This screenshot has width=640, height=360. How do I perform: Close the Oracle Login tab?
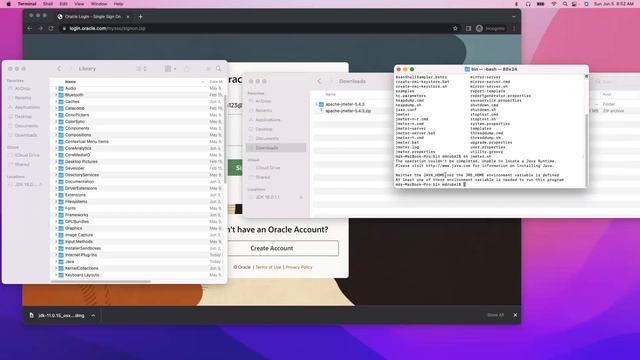(x=128, y=17)
